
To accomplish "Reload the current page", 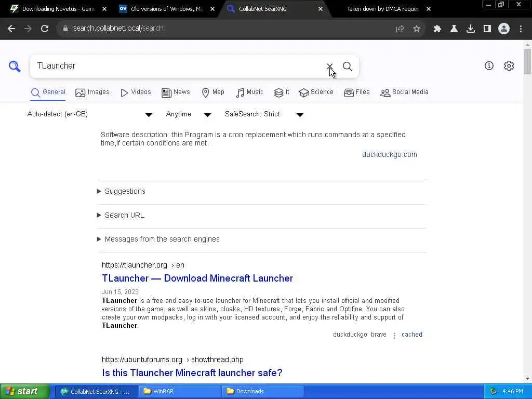I will pyautogui.click(x=45, y=29).
